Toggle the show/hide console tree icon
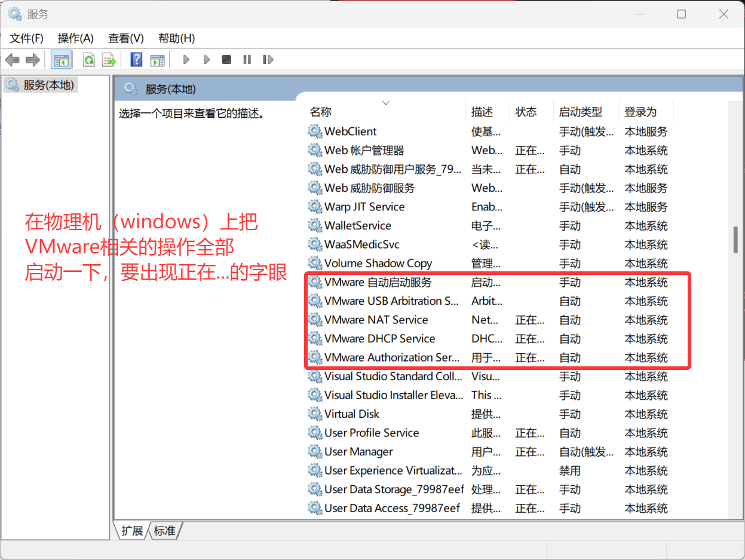This screenshot has height=560, width=745. [x=61, y=60]
